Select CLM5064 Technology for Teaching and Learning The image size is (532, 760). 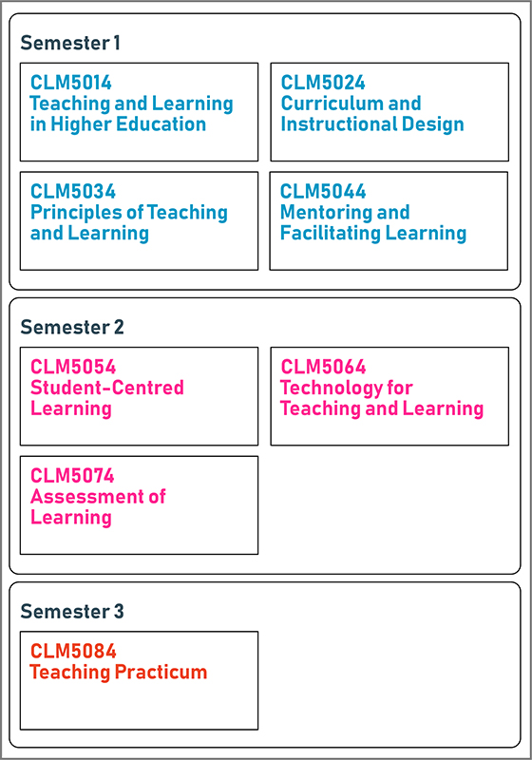coord(389,396)
